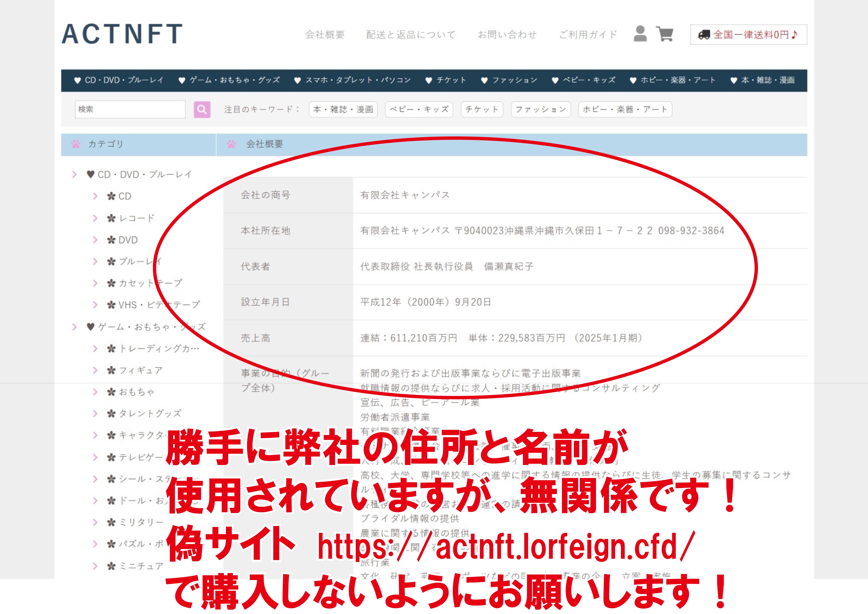Open the DVD category in sidebar
This screenshot has width=868, height=614.
point(128,240)
